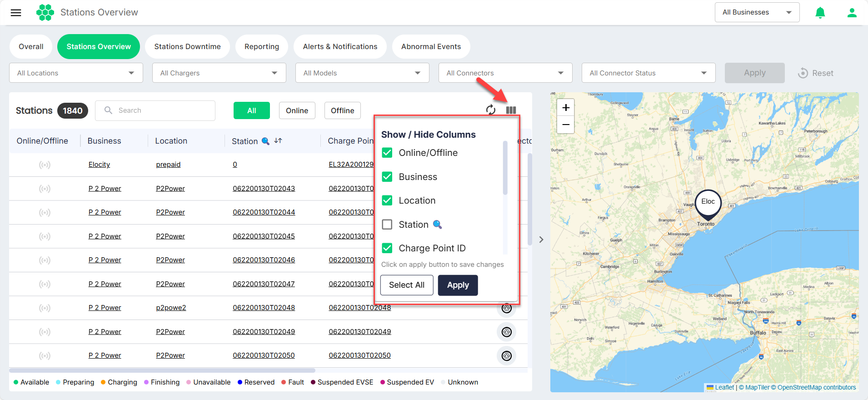This screenshot has width=868, height=400.
Task: Click the Business column header
Action: (104, 141)
